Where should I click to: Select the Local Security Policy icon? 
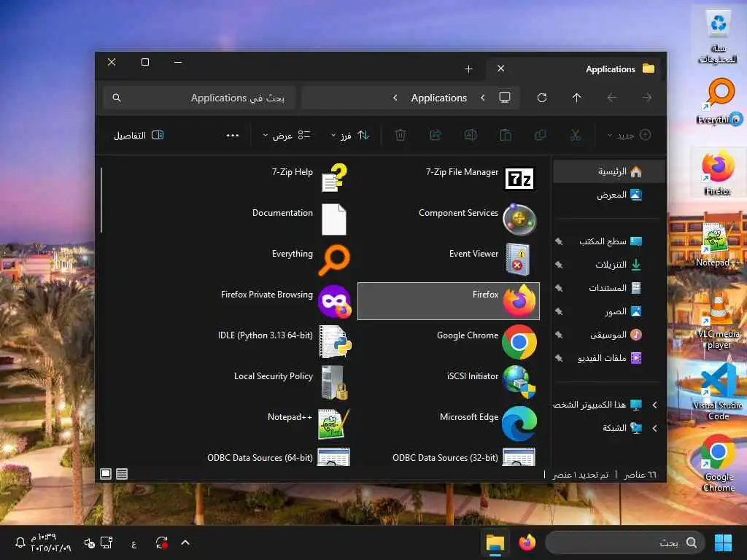click(334, 382)
